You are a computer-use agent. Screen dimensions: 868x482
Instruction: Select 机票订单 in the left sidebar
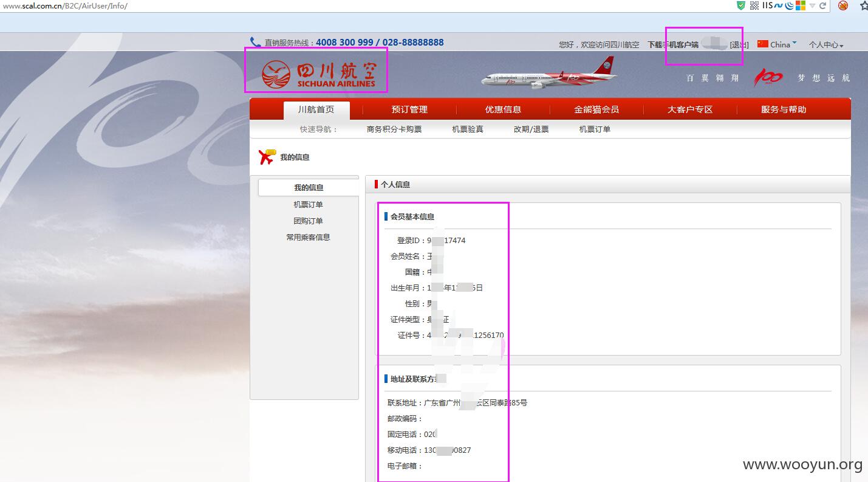[309, 204]
